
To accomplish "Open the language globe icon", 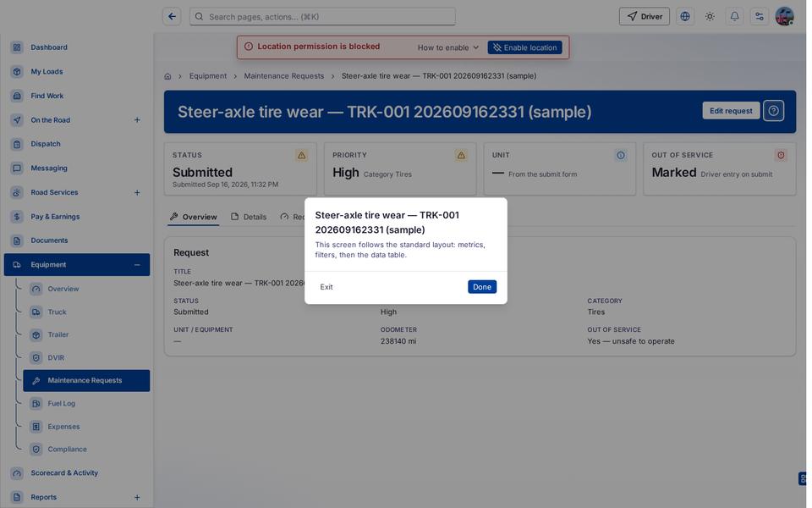I will tap(684, 17).
